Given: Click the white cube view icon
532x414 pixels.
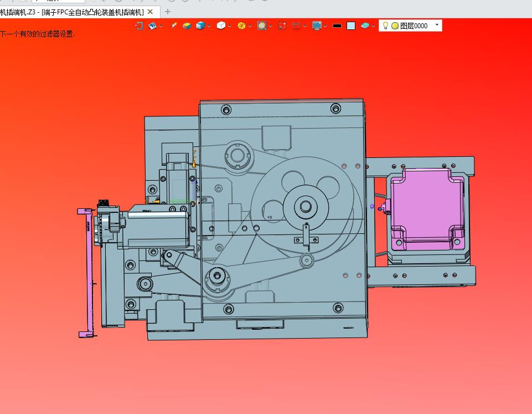Looking at the screenshot, I should [221, 26].
